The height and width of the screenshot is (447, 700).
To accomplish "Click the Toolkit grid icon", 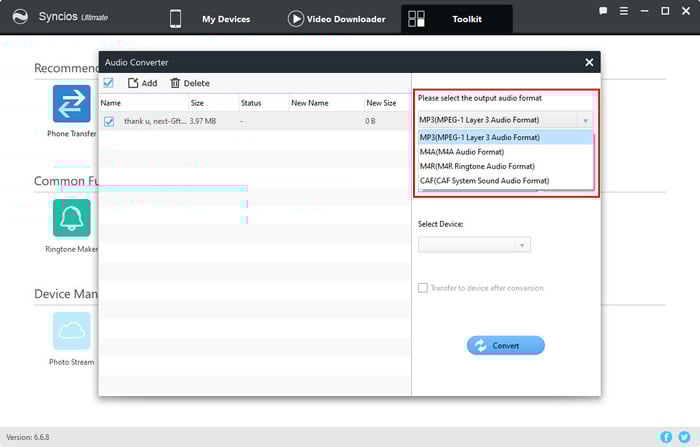I will click(x=416, y=19).
